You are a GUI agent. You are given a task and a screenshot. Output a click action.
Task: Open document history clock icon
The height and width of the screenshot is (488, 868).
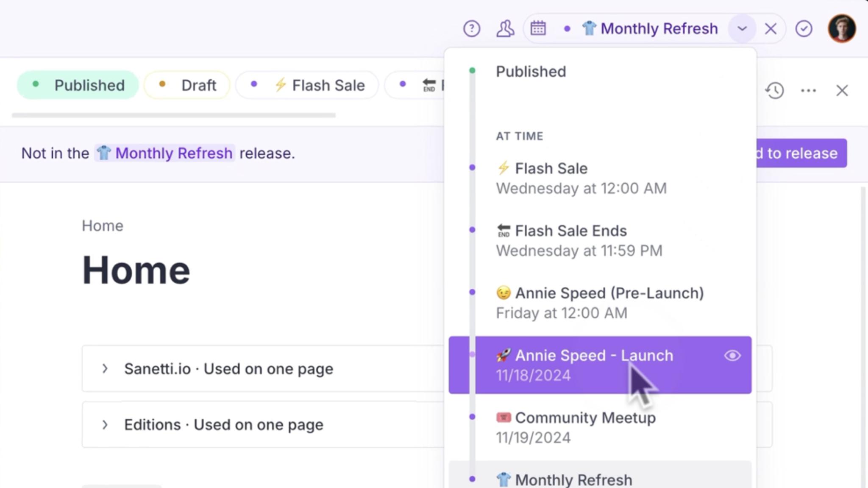774,90
